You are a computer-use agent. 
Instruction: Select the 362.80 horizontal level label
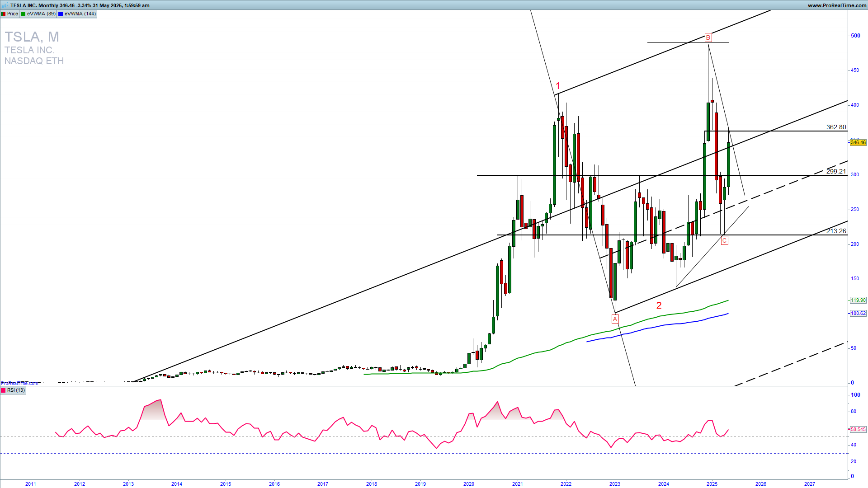(x=836, y=127)
